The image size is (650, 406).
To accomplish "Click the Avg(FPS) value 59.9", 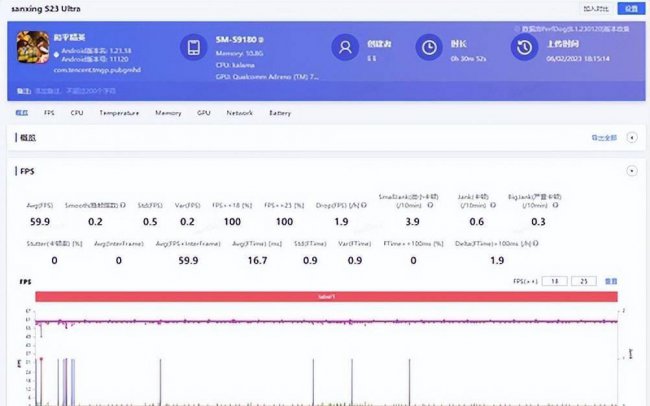I will click(x=40, y=222).
